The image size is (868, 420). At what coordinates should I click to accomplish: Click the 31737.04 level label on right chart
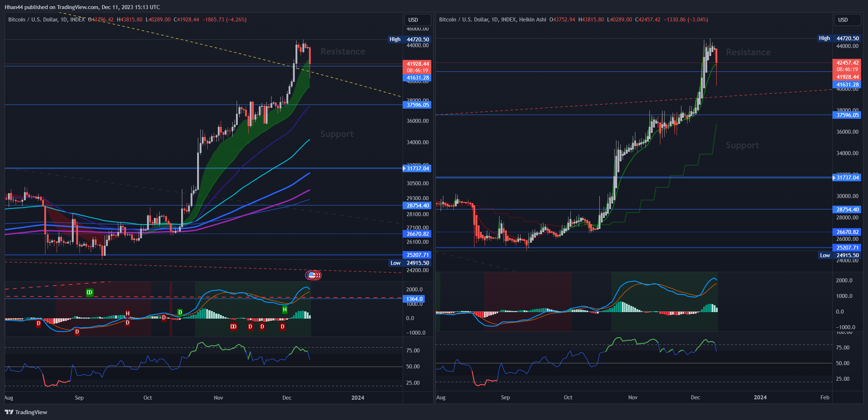click(847, 178)
